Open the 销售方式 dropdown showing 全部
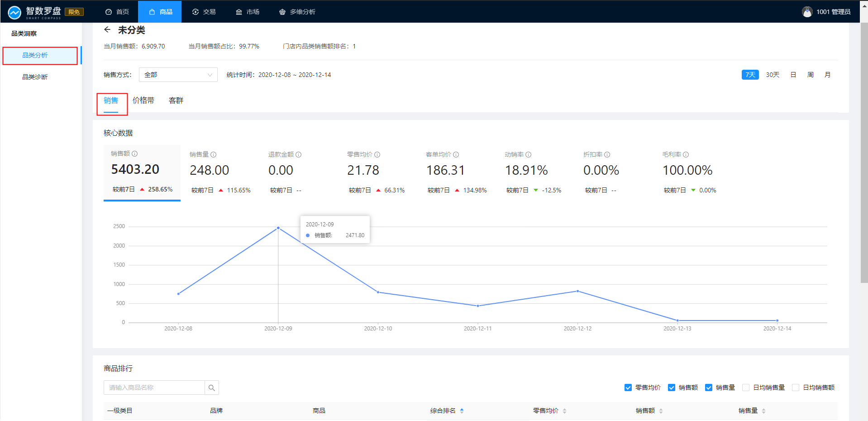The image size is (868, 421). pyautogui.click(x=178, y=75)
